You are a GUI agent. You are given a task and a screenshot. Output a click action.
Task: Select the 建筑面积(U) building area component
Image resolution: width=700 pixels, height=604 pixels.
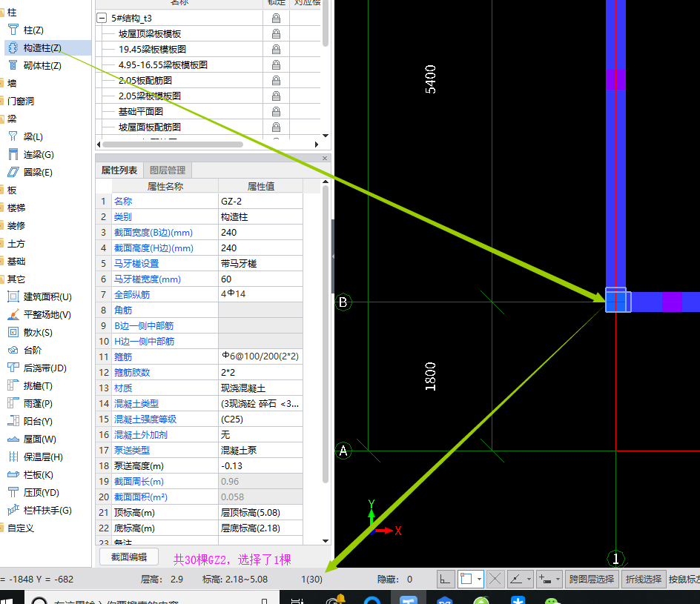47,296
